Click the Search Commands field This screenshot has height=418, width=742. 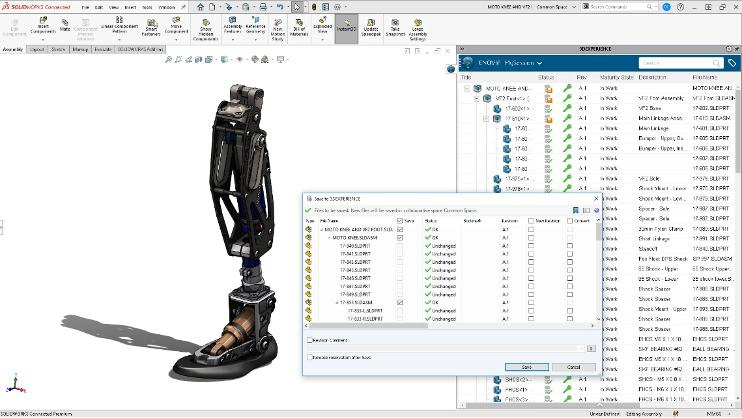(x=618, y=7)
